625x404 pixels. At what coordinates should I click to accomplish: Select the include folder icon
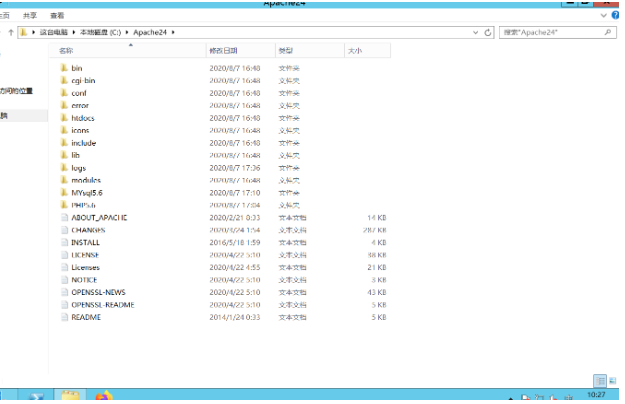coord(64,143)
